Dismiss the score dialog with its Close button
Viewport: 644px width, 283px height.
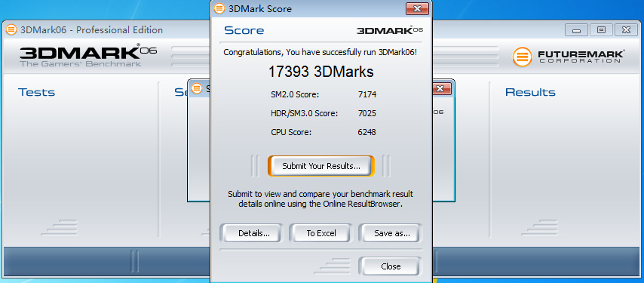[x=390, y=266]
